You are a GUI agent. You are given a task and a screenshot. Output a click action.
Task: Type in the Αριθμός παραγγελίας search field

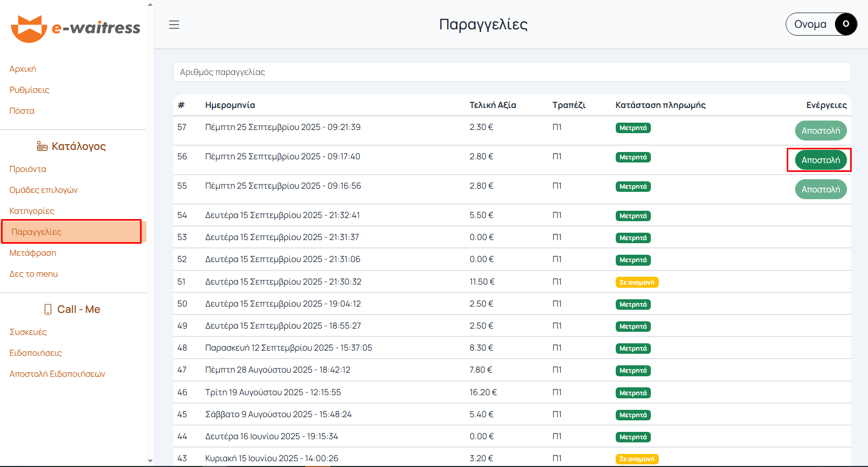511,72
